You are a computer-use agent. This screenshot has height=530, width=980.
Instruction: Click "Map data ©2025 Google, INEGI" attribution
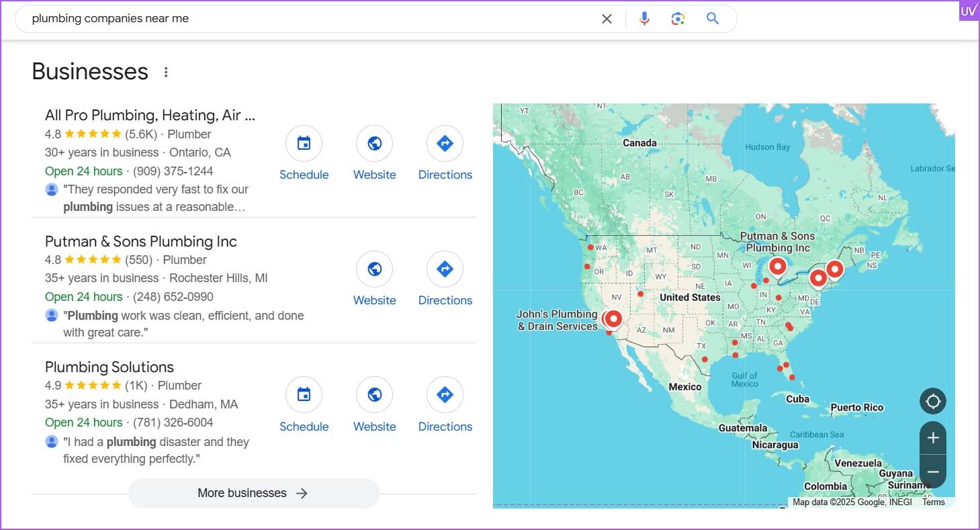point(852,502)
